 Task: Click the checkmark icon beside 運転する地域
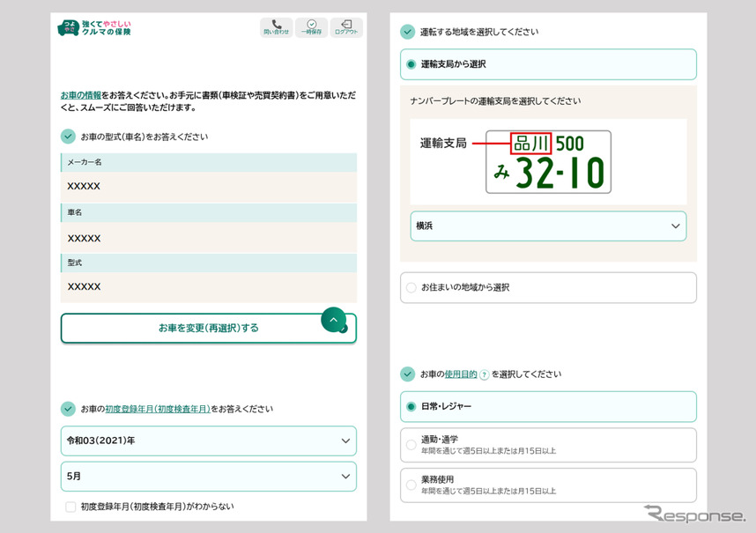coord(407,32)
